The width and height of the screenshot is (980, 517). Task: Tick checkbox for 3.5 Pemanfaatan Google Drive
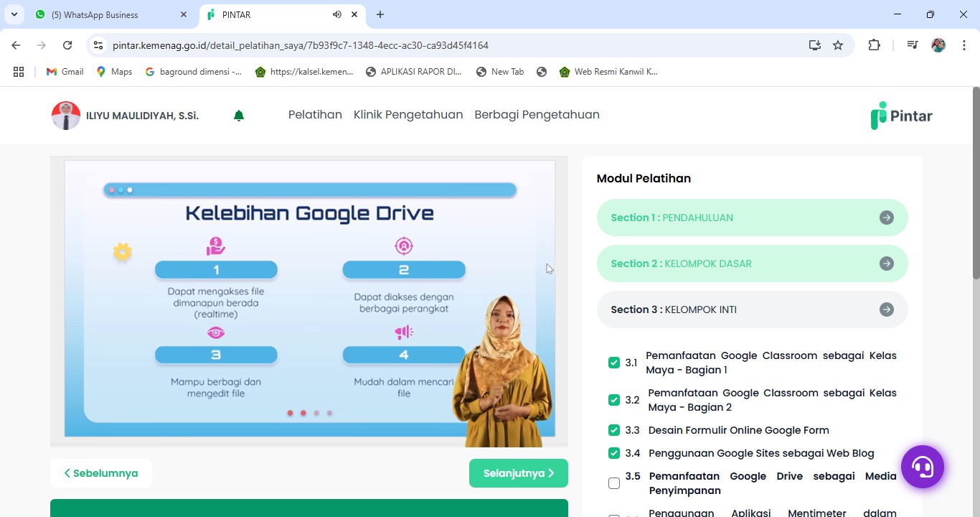[614, 483]
